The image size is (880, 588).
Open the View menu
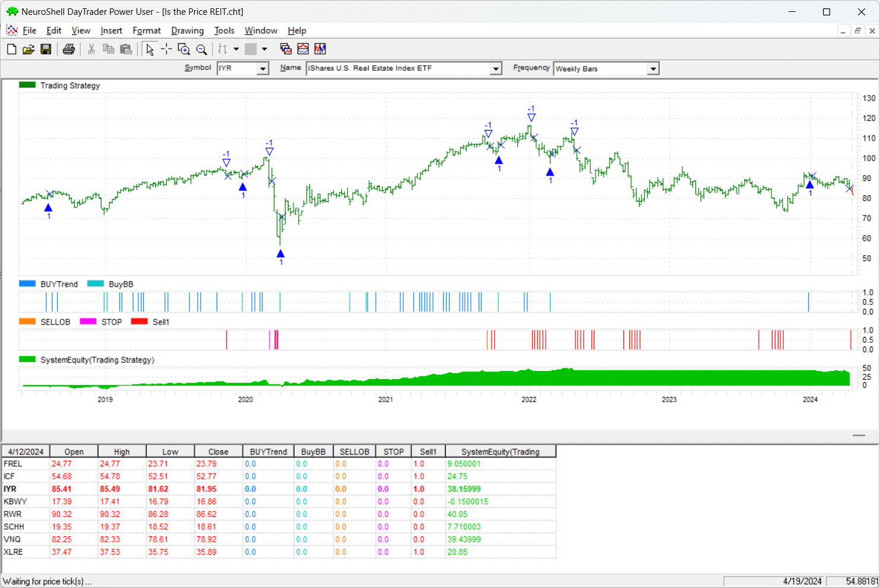(x=81, y=31)
